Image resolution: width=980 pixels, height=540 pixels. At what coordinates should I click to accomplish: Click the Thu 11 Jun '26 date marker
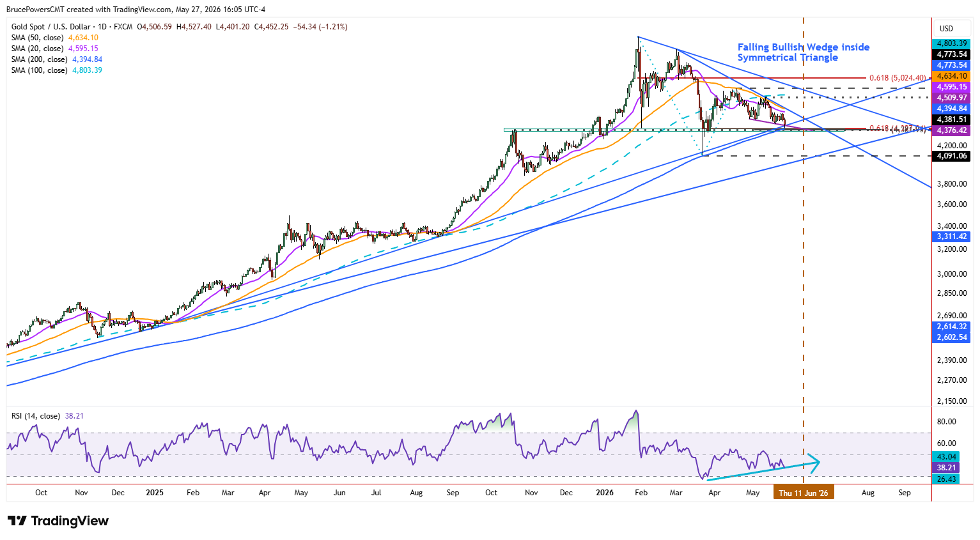pyautogui.click(x=804, y=493)
